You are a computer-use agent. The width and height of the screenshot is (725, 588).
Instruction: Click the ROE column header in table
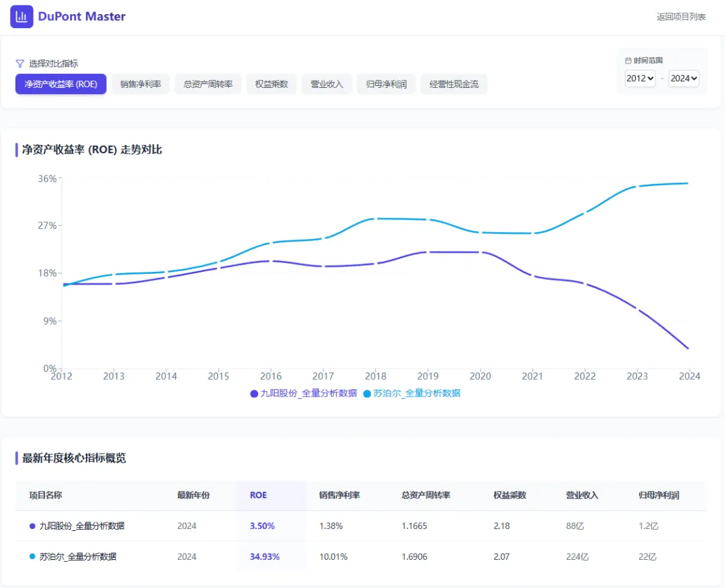258,495
